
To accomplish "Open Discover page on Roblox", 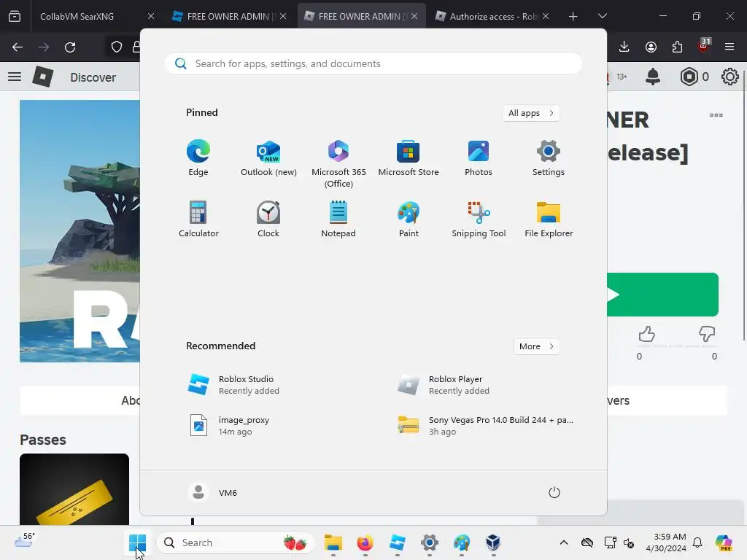I will (93, 77).
